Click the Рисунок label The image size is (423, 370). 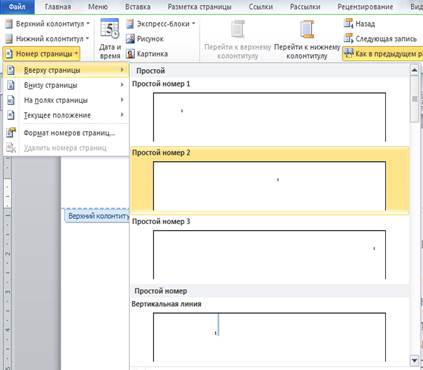pyautogui.click(x=150, y=39)
